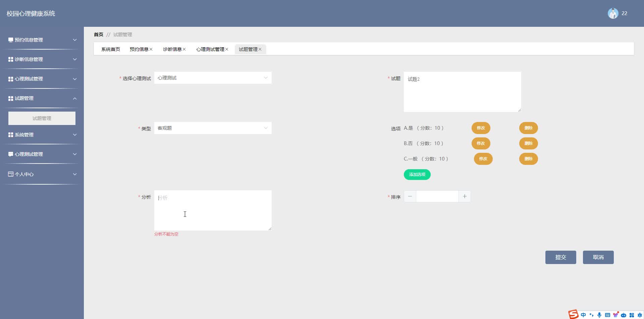Click the 取消 cancel button
644x319 pixels.
(598, 257)
